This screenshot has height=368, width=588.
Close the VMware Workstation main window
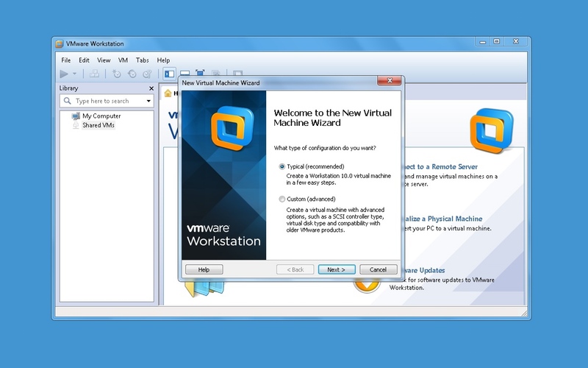pyautogui.click(x=516, y=41)
